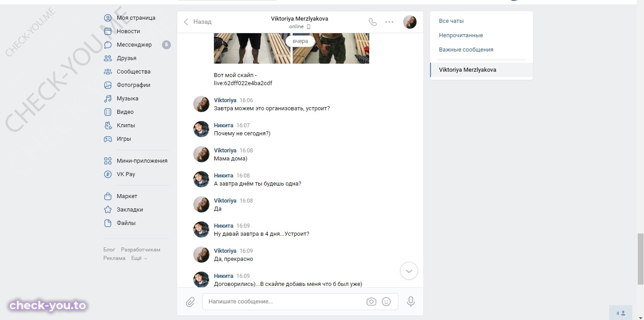Open the Friends icon in sidebar
The width and height of the screenshot is (644, 320).
[108, 58]
